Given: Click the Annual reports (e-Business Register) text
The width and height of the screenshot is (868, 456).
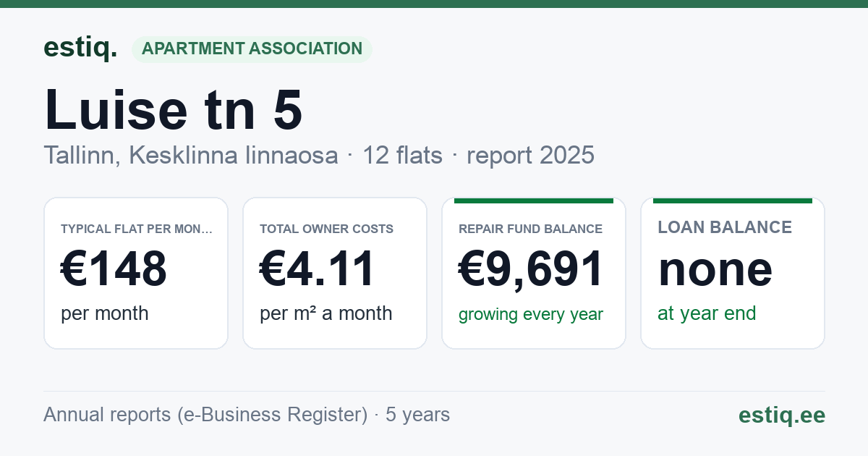Looking at the screenshot, I should (x=205, y=415).
